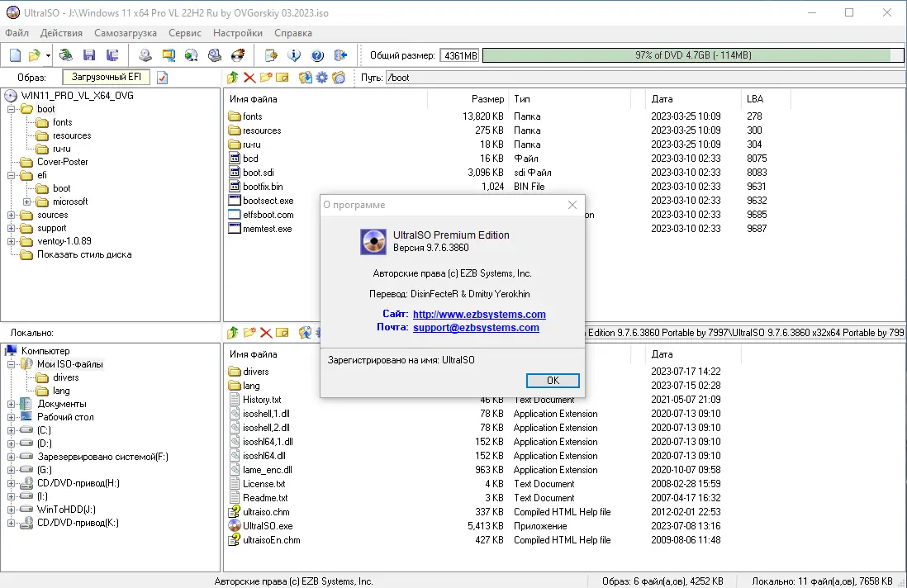The height and width of the screenshot is (588, 907).
Task: Click the Mount to virtual drive icon
Action: [215, 55]
